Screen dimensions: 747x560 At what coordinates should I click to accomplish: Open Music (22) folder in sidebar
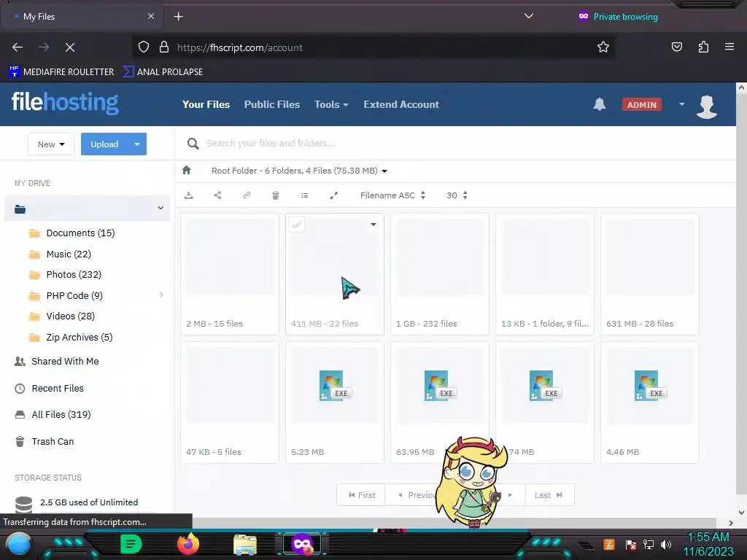[x=68, y=254]
